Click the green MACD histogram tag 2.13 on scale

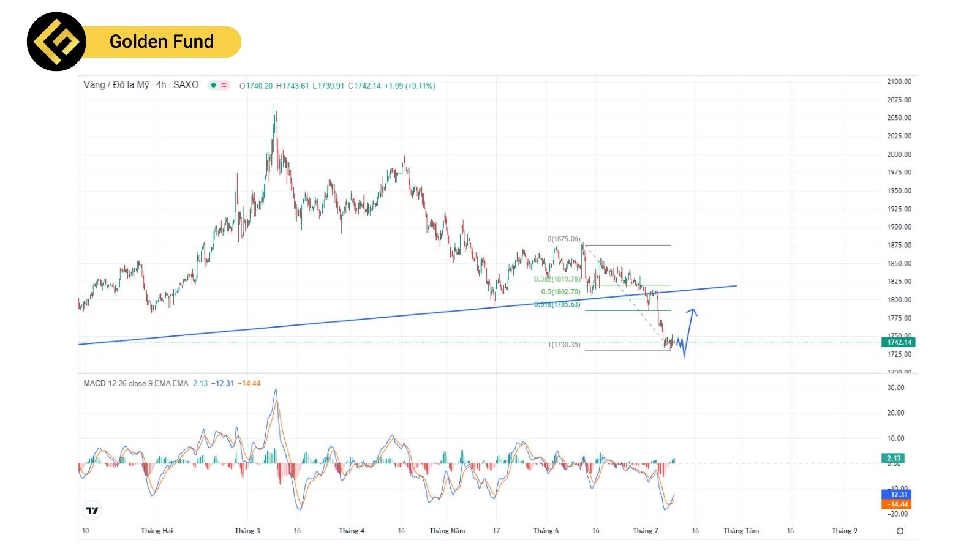tap(894, 458)
